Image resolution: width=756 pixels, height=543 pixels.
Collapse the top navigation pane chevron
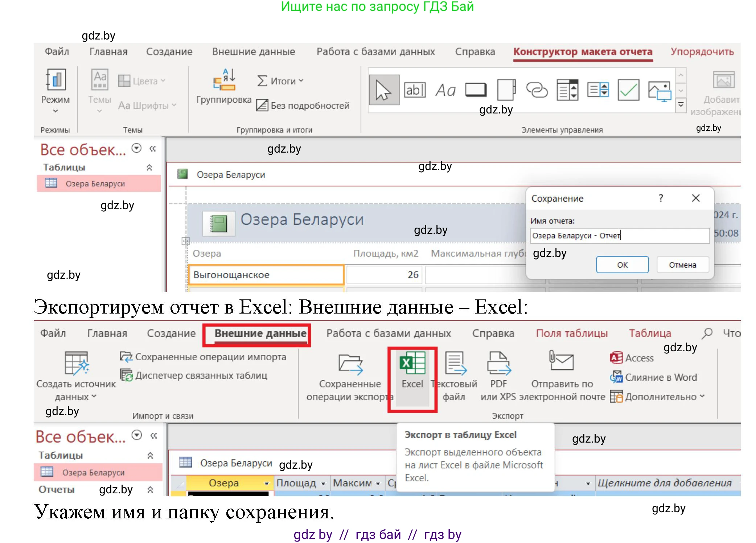[153, 149]
